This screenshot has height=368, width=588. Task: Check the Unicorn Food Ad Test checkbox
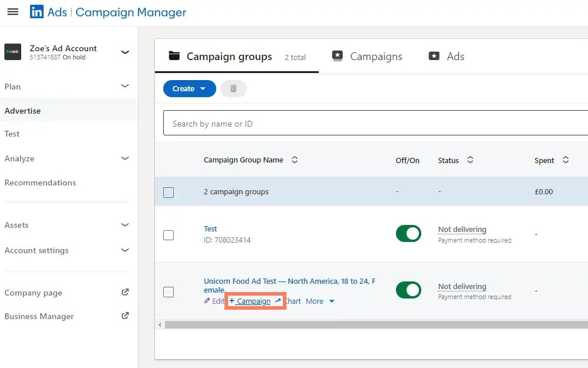pos(169,291)
